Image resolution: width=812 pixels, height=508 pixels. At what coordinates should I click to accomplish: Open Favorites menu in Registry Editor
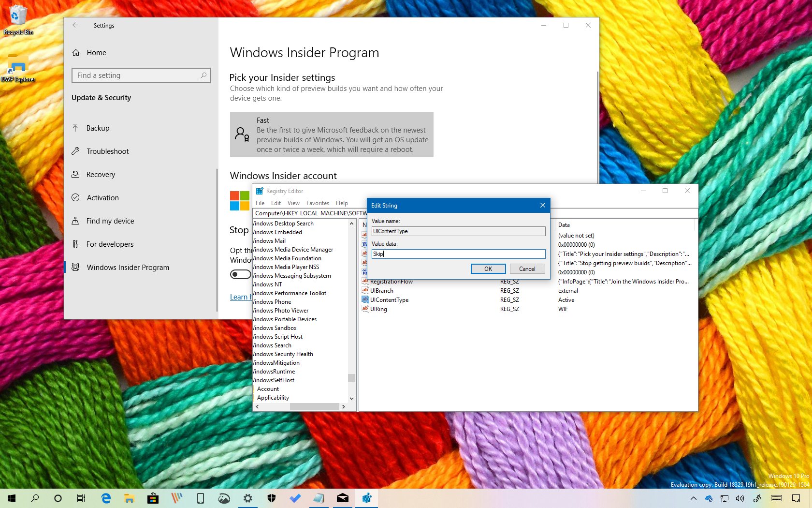[x=318, y=203]
